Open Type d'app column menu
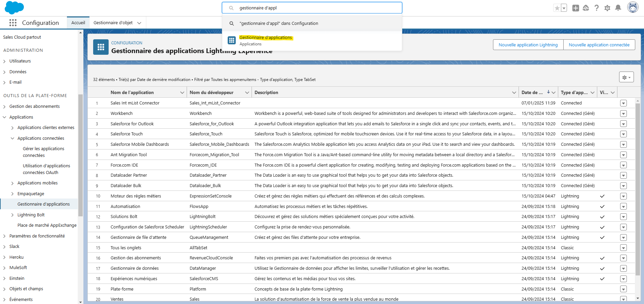Image resolution: width=644 pixels, height=304 pixels. 593,93
